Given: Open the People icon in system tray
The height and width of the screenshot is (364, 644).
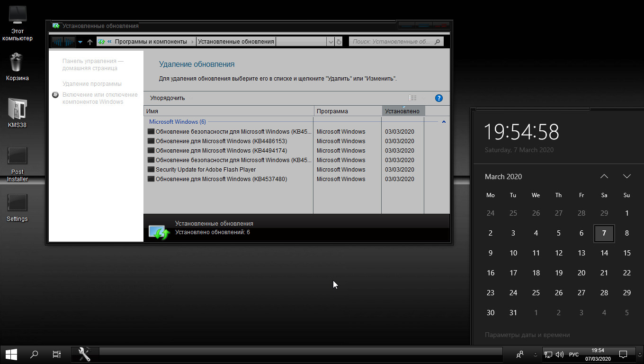Looking at the screenshot, I should coord(520,354).
